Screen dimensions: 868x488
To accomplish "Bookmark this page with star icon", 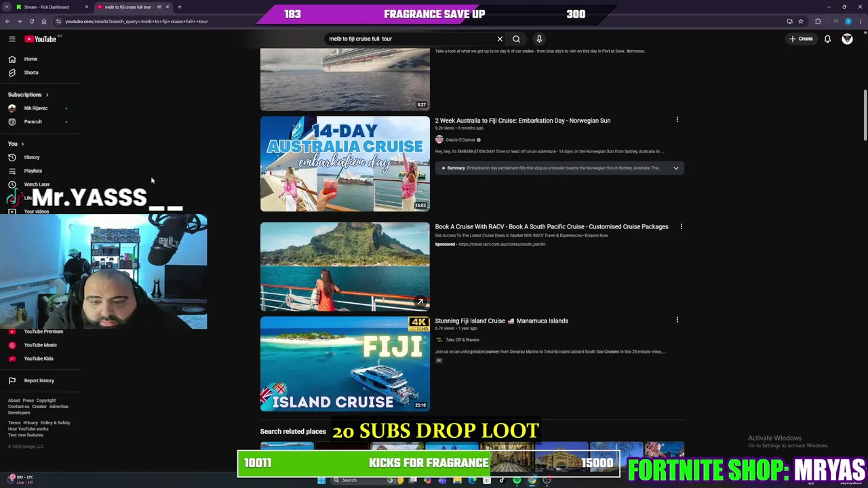I will pyautogui.click(x=801, y=21).
